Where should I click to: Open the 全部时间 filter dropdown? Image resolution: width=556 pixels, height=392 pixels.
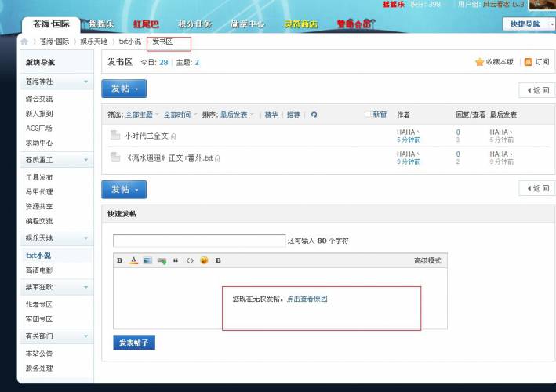[x=180, y=114]
